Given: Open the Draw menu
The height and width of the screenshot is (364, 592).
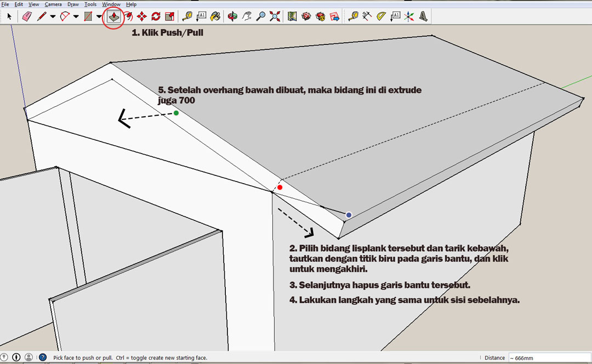Looking at the screenshot, I should [73, 4].
